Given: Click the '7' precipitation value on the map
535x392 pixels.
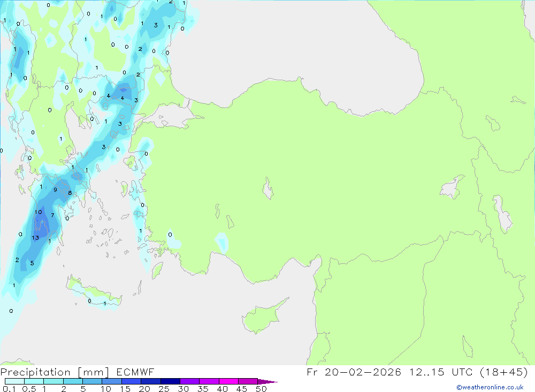Looking at the screenshot, I should (x=52, y=215).
